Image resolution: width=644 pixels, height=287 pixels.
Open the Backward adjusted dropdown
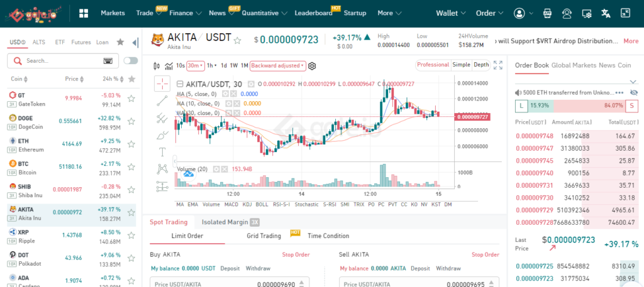point(277,65)
